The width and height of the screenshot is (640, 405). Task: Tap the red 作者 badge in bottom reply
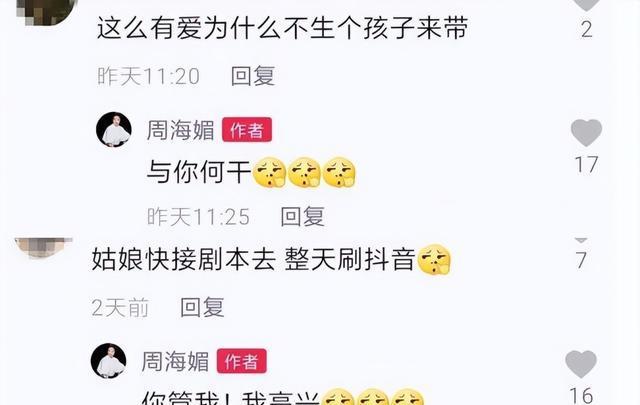click(x=241, y=361)
